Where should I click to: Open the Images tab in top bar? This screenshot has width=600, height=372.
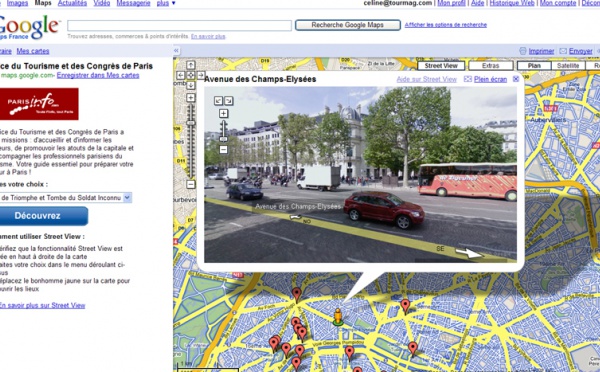pyautogui.click(x=18, y=3)
